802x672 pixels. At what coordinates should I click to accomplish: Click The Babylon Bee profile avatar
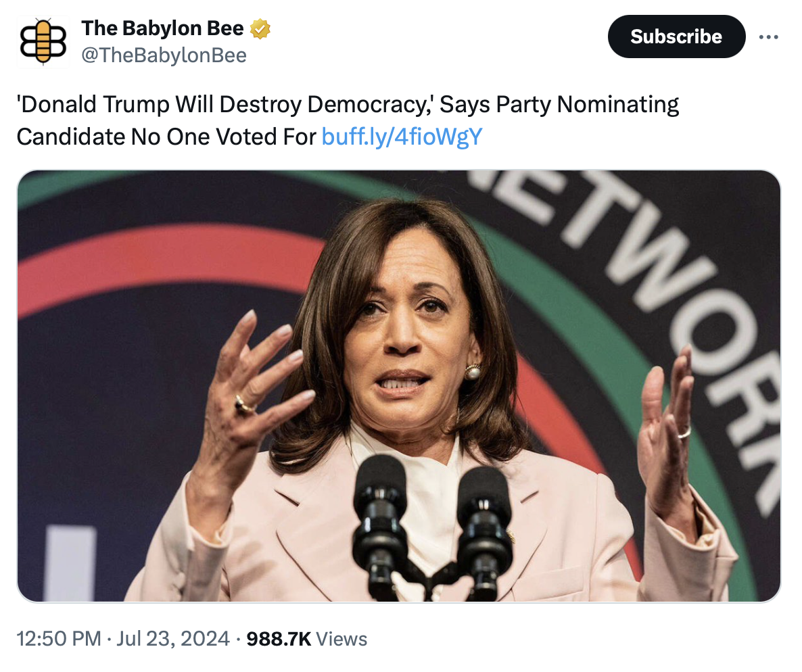[43, 41]
